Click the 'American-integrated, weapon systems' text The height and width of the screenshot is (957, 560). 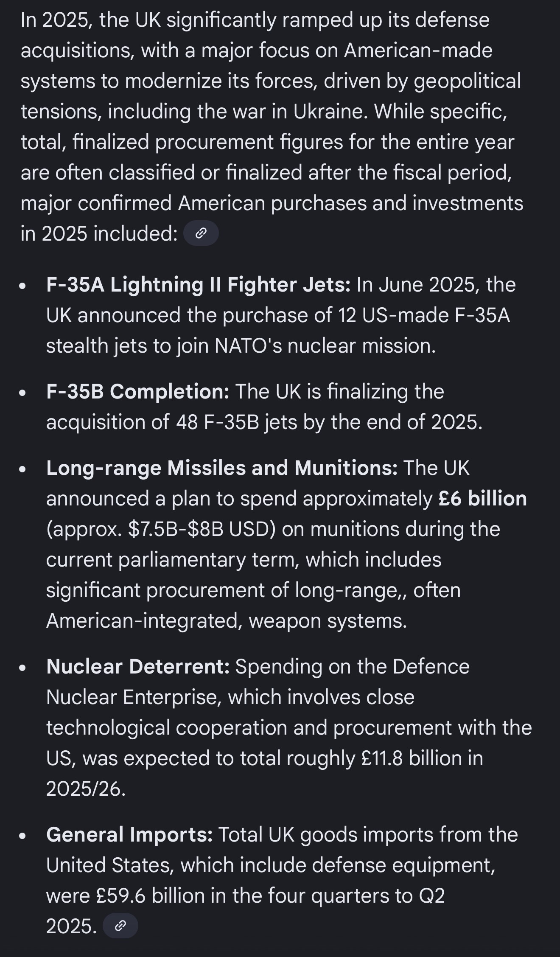tap(226, 620)
